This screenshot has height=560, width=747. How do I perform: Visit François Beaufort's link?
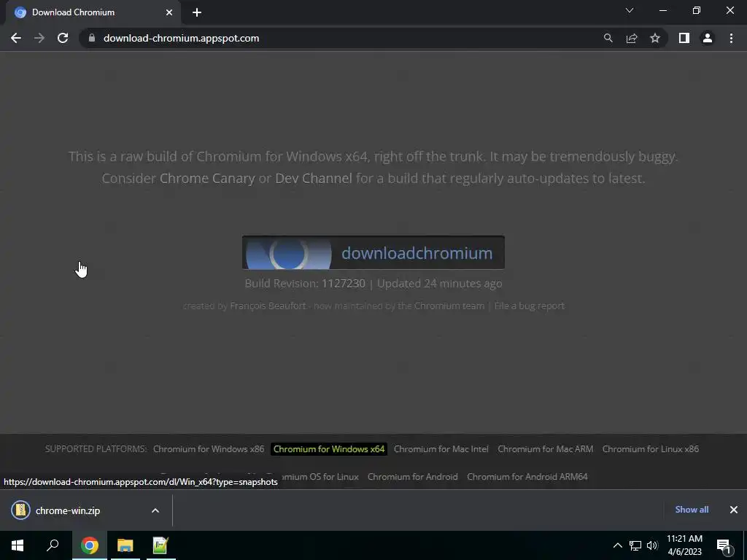(x=268, y=306)
